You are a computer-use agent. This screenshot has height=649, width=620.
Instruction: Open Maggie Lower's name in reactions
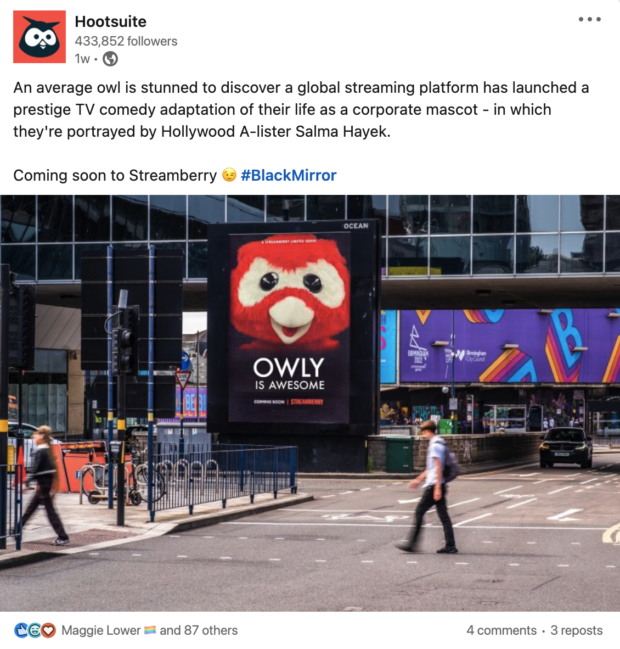click(x=101, y=630)
